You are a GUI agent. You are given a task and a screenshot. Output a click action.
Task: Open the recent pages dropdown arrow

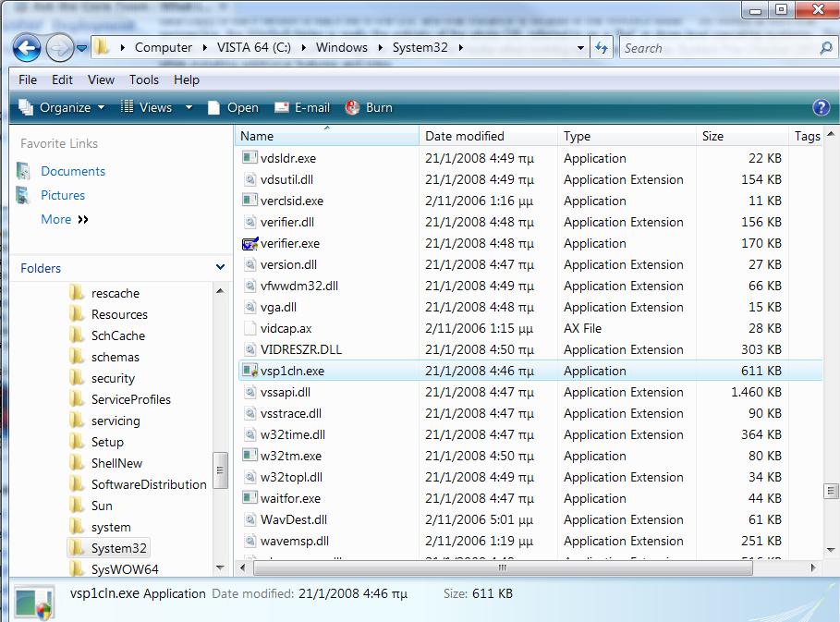81,48
